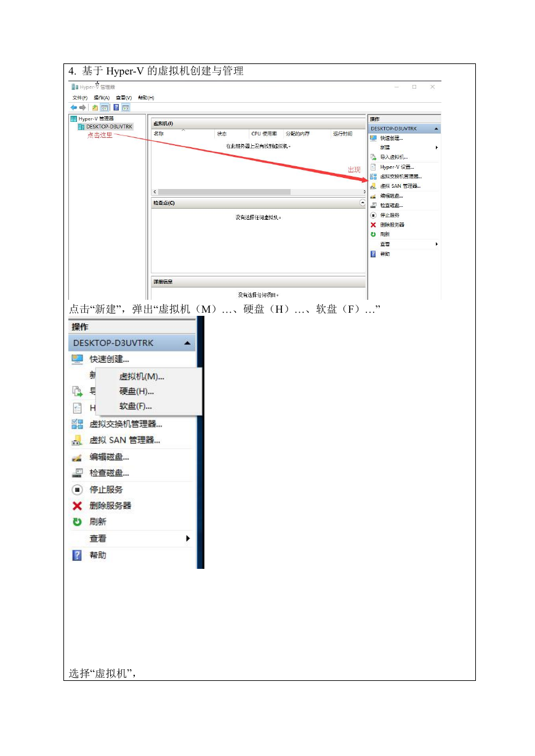The height and width of the screenshot is (756, 535).
Task: Choose 虚拟机(M)... from the 新建 submenu
Action: [142, 377]
